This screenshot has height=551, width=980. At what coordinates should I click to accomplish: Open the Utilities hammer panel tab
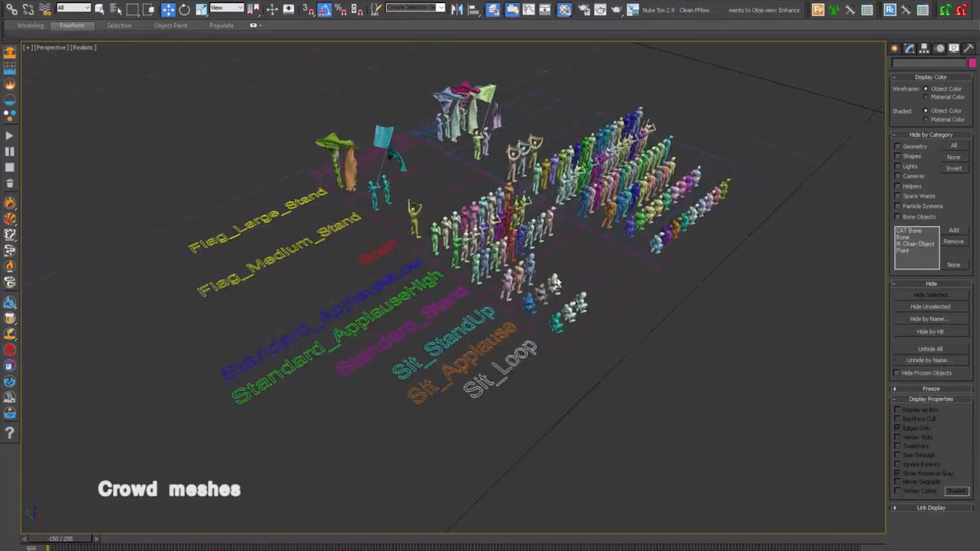(968, 48)
